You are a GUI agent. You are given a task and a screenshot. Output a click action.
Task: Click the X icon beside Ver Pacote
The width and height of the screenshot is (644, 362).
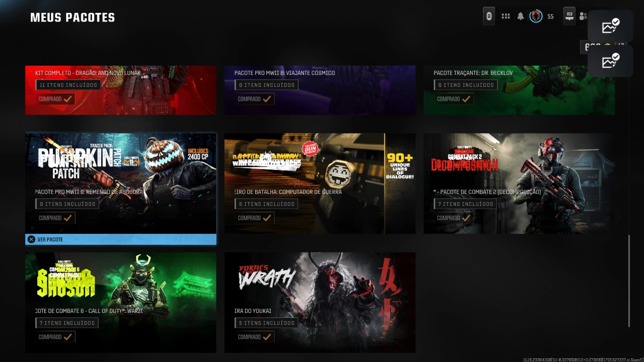pos(31,239)
